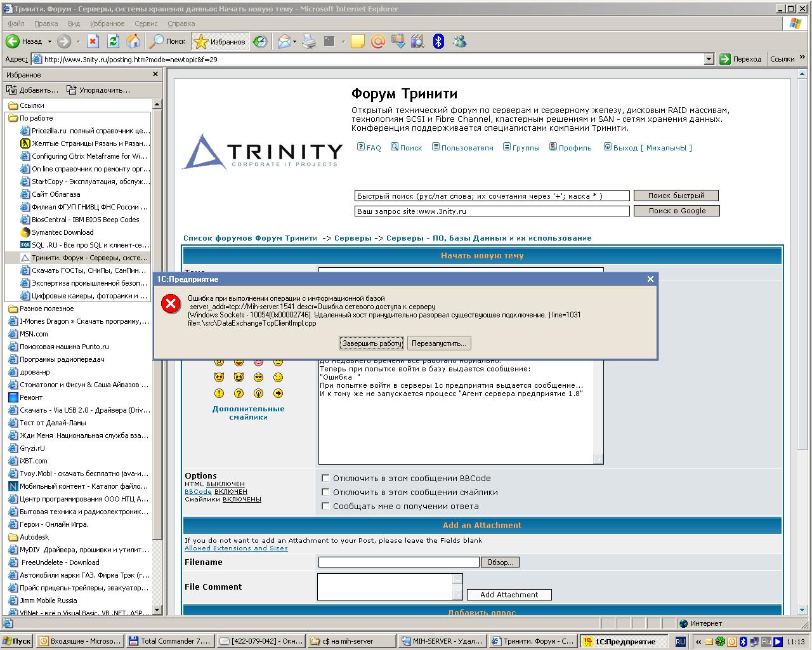Expand the address bar dropdown arrow
The width and height of the screenshot is (812, 650).
(709, 59)
